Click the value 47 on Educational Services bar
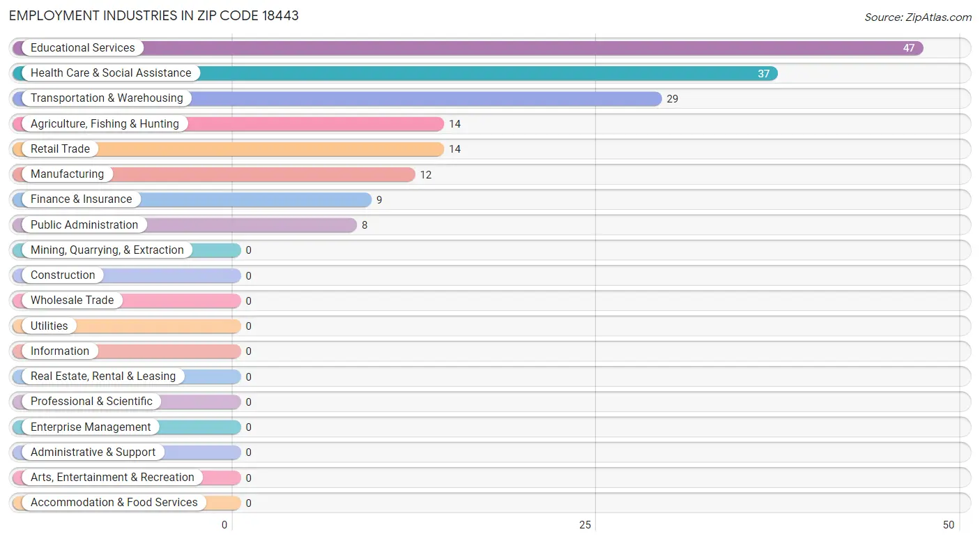The width and height of the screenshot is (980, 541). [x=909, y=48]
